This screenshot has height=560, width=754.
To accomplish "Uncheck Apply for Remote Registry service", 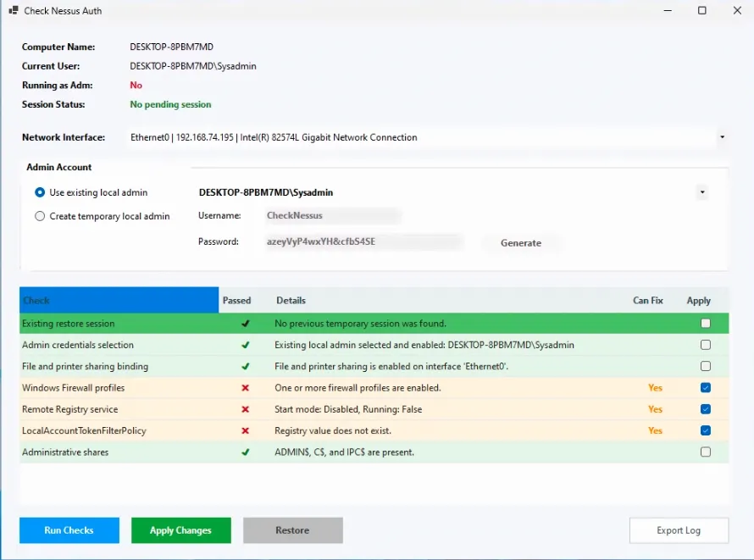I will [x=706, y=409].
